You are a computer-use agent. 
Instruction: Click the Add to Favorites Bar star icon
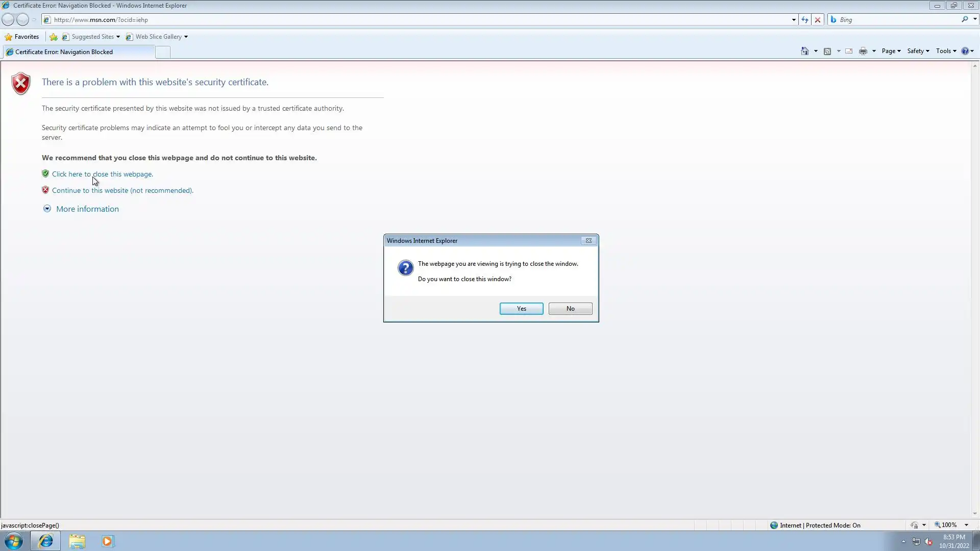[54, 37]
